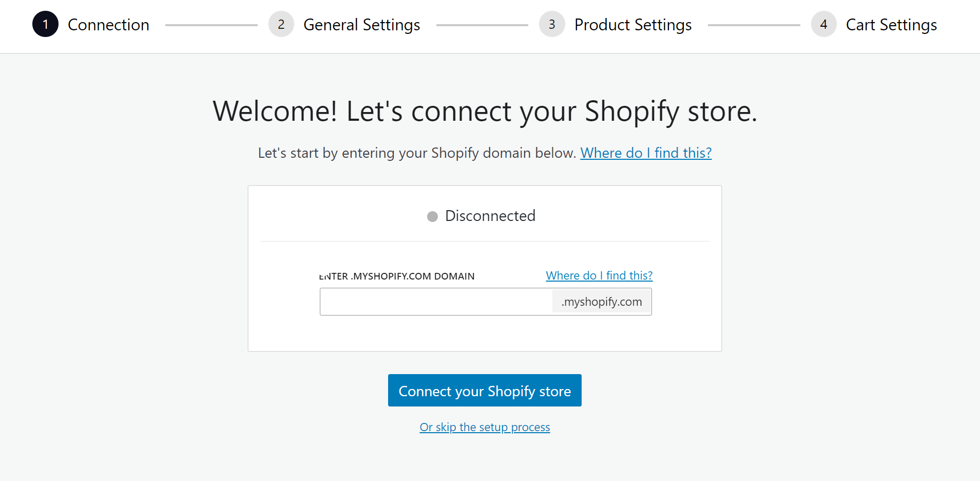The height and width of the screenshot is (481, 980).
Task: Click the gray Disconnected status dot
Action: tap(432, 216)
